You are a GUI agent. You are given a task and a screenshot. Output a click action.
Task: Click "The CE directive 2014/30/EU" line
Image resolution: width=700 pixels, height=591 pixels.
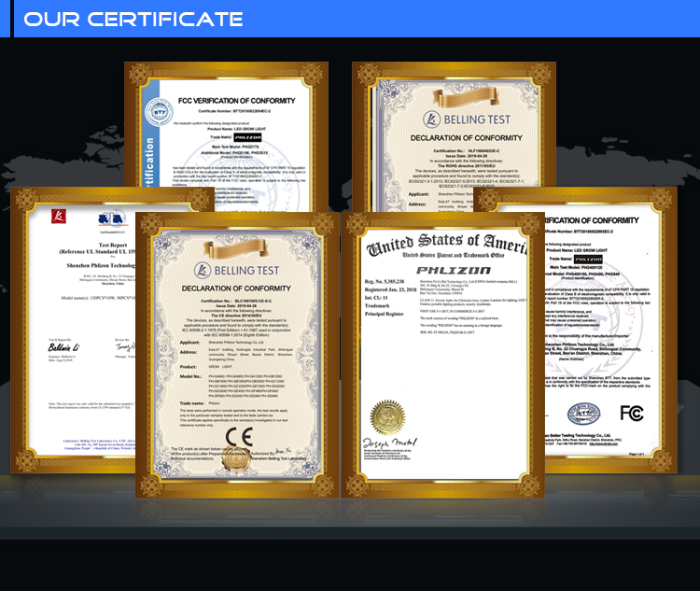pos(237,316)
